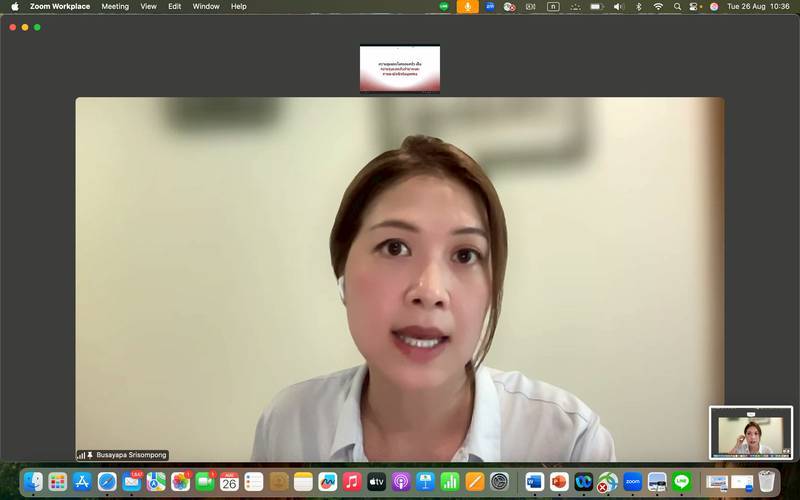Open LINE app in the Dock
Image resolution: width=800 pixels, height=500 pixels.
(681, 482)
